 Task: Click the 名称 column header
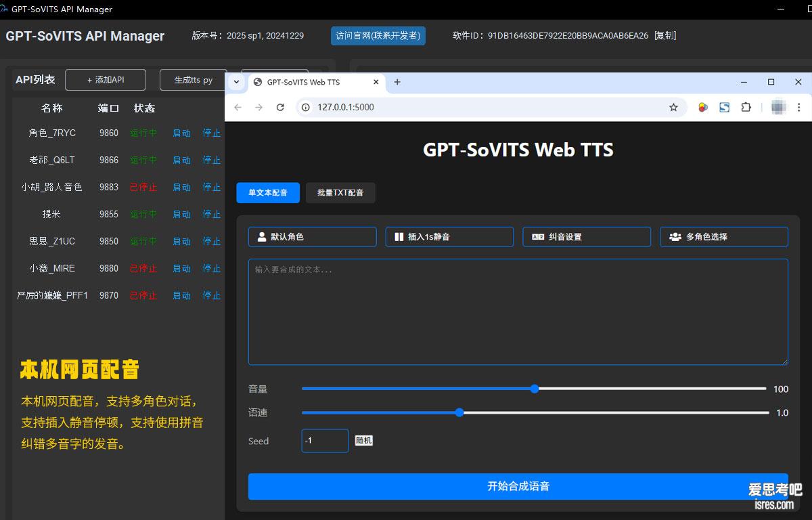pyautogui.click(x=52, y=108)
